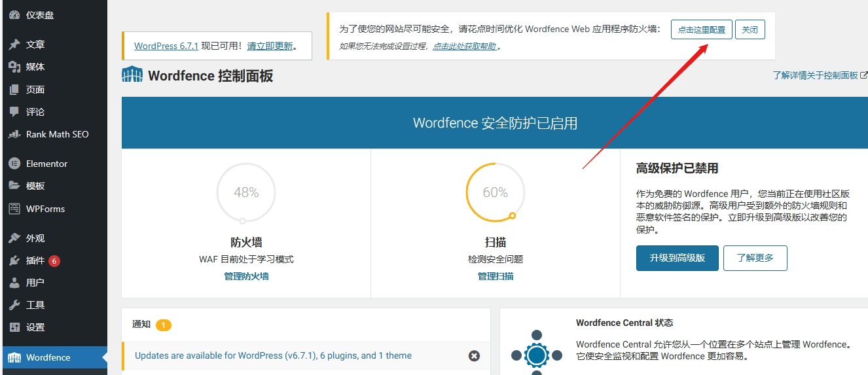868x375 pixels.
Task: Click the 通知 panel heading
Action: [141, 325]
